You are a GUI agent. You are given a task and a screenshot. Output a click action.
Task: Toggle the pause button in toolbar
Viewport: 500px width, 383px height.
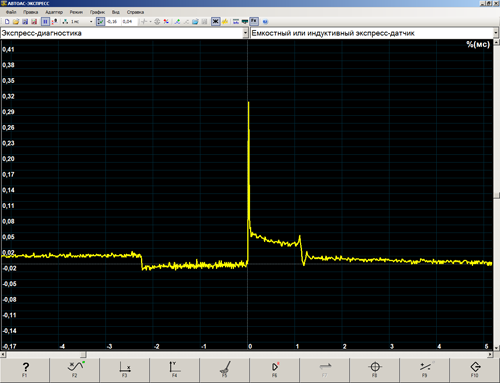(45, 22)
